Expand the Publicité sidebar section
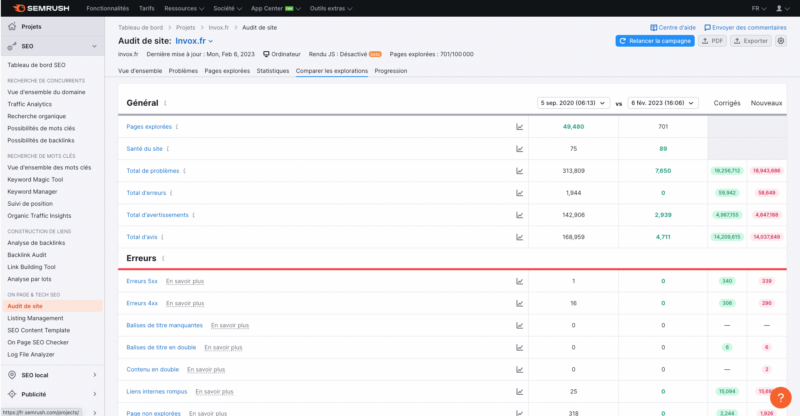 click(x=95, y=394)
